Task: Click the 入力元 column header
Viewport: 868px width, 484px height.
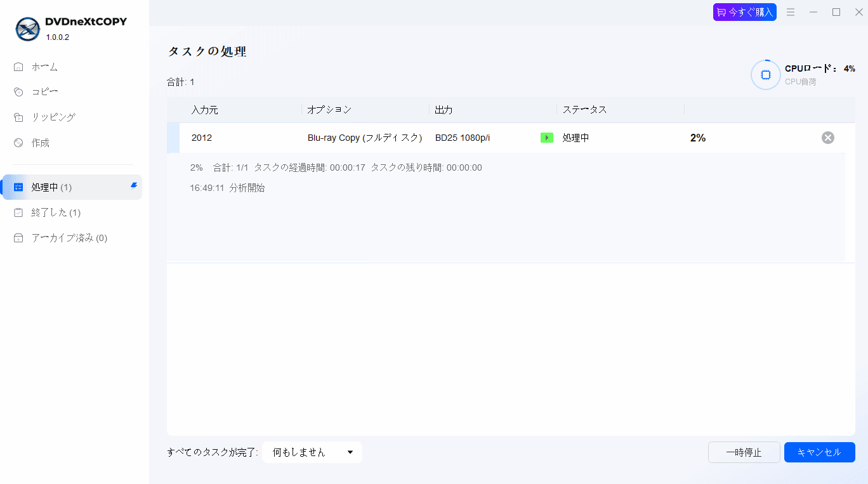Action: [204, 110]
